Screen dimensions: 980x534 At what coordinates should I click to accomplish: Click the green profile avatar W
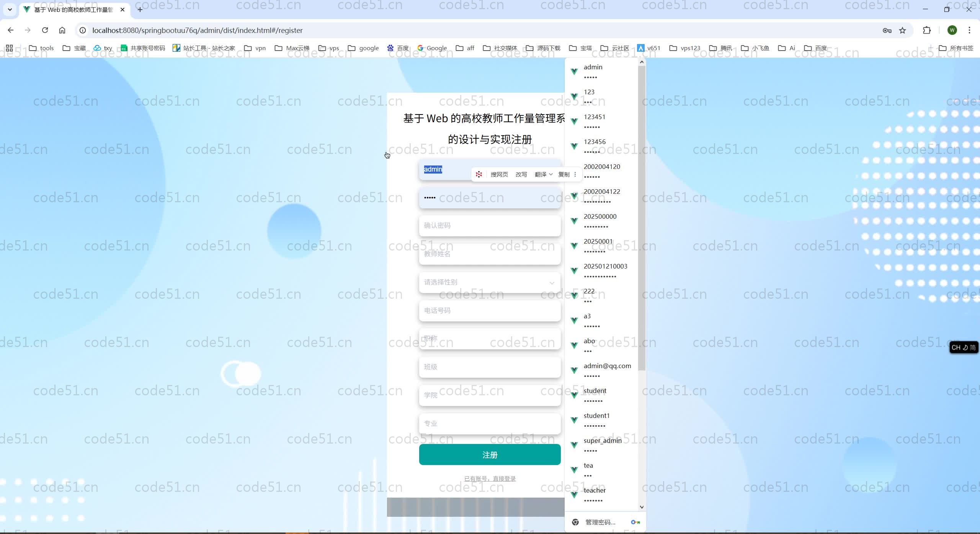(x=952, y=30)
